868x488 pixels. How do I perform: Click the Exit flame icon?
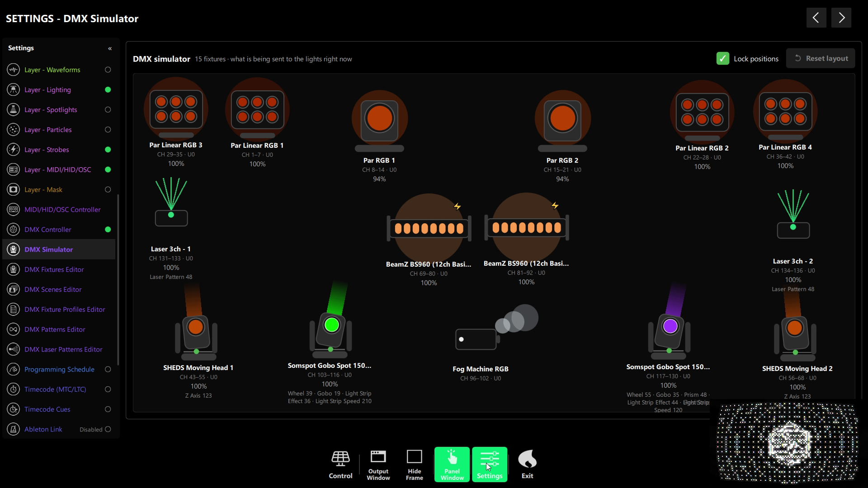click(527, 459)
